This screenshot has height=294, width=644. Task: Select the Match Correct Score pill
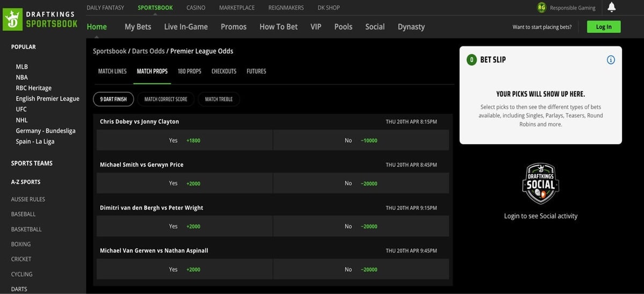click(x=166, y=99)
